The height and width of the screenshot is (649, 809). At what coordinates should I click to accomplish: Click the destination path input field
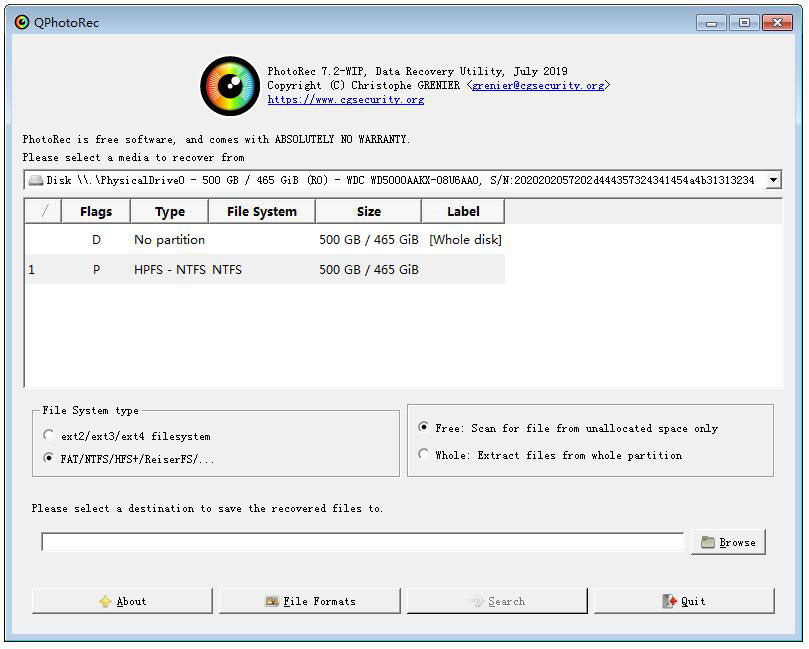(362, 540)
